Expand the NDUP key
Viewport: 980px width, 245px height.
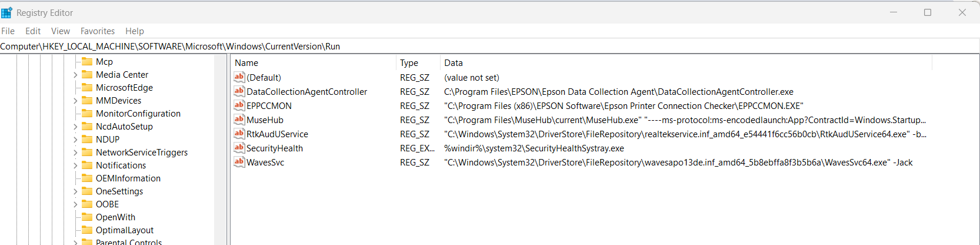point(75,140)
